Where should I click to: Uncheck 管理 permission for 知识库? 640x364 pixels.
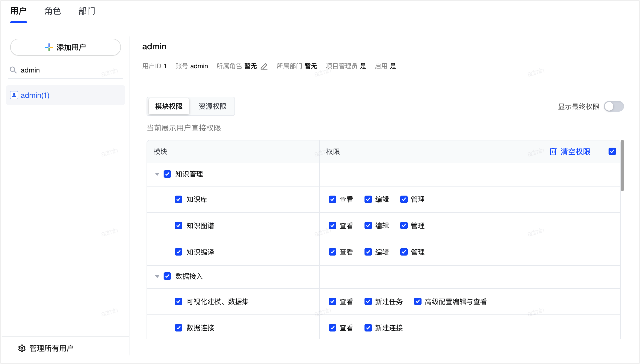pos(404,199)
